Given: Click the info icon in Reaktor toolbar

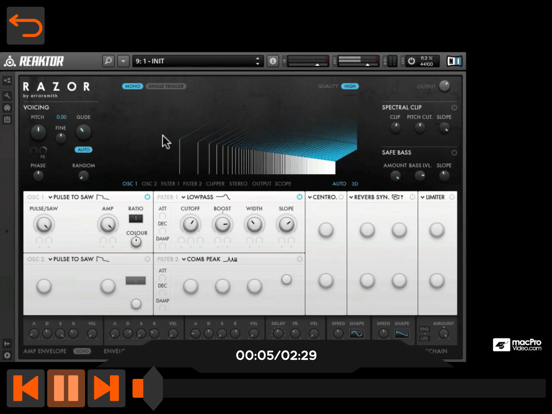Looking at the screenshot, I should [x=272, y=61].
